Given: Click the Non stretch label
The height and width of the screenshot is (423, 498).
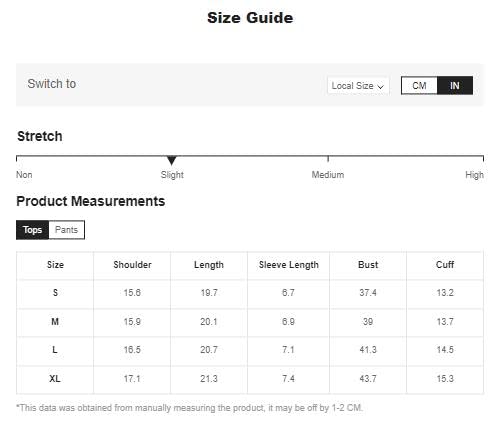Looking at the screenshot, I should pyautogui.click(x=24, y=175).
